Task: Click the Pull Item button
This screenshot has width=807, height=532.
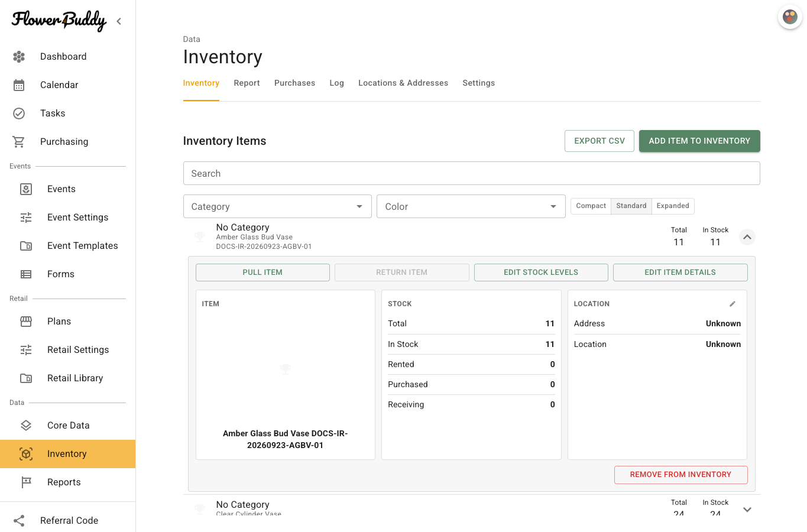Action: pos(262,273)
